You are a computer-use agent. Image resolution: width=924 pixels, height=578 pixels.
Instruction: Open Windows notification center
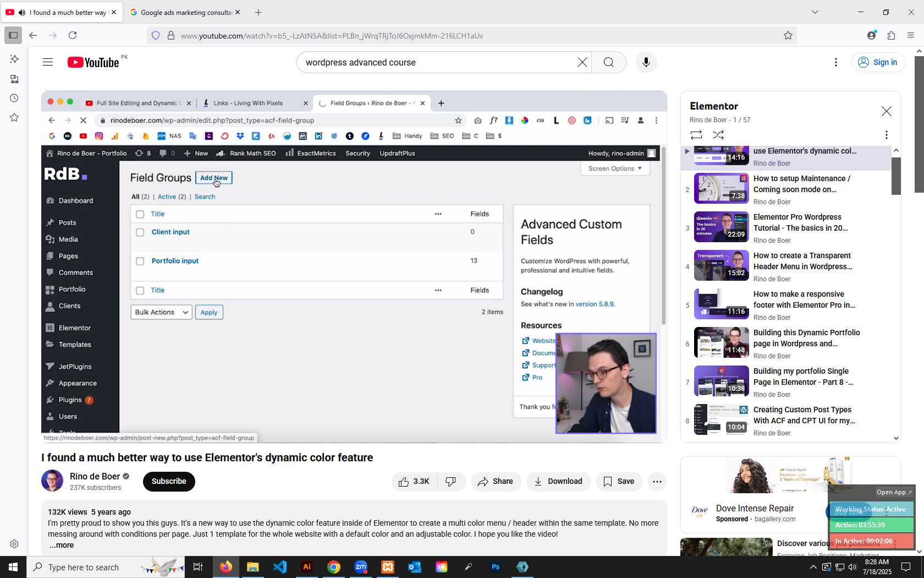click(x=906, y=567)
